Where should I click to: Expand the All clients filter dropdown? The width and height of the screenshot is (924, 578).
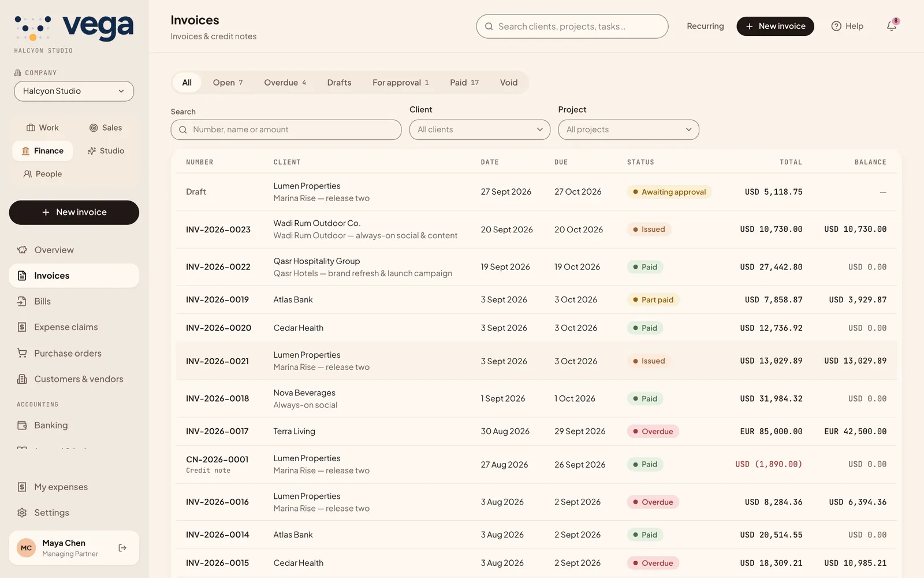point(480,129)
